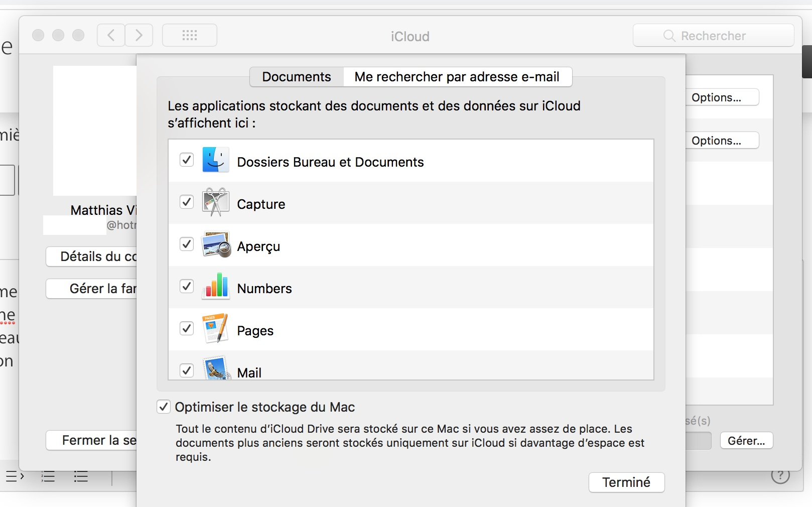The image size is (812, 507).
Task: Click the Pages row label
Action: pos(255,331)
